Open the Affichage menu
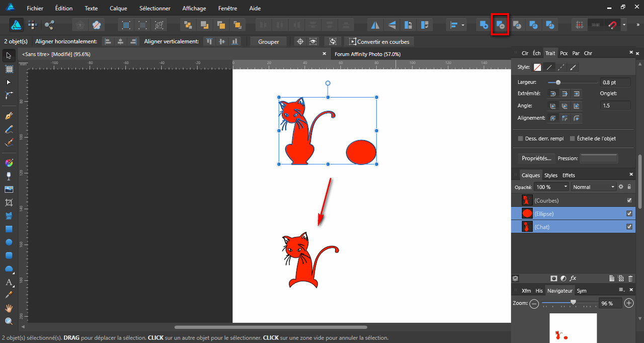 (x=194, y=9)
